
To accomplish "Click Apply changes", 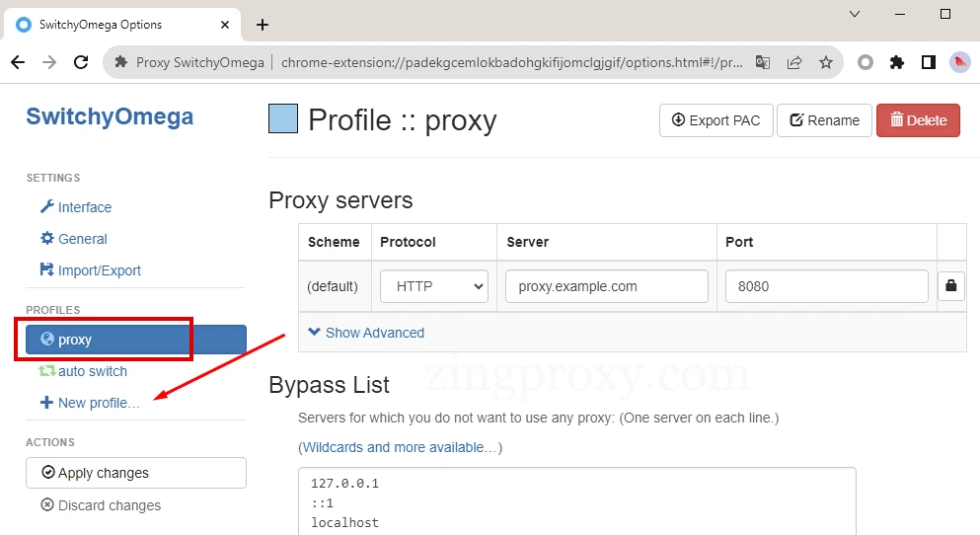I will [x=136, y=473].
